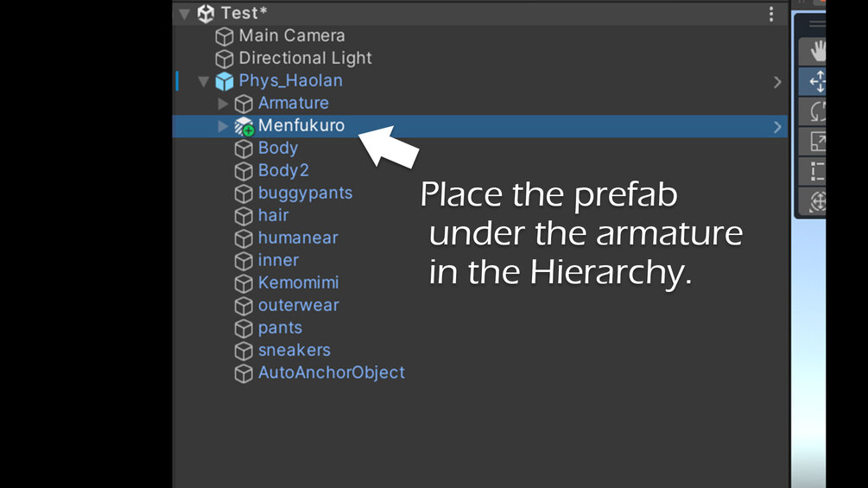Expand the Menfukuro prefab children
Viewport: 868px width, 488px height.
click(x=223, y=126)
